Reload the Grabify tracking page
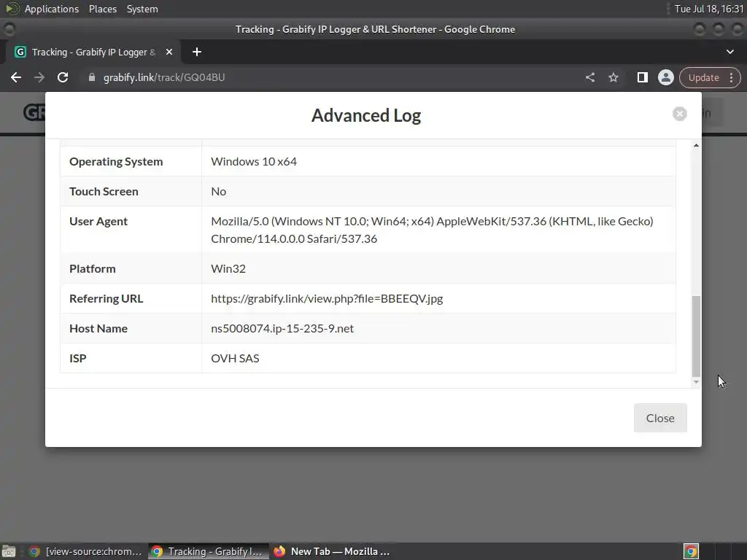 63,77
